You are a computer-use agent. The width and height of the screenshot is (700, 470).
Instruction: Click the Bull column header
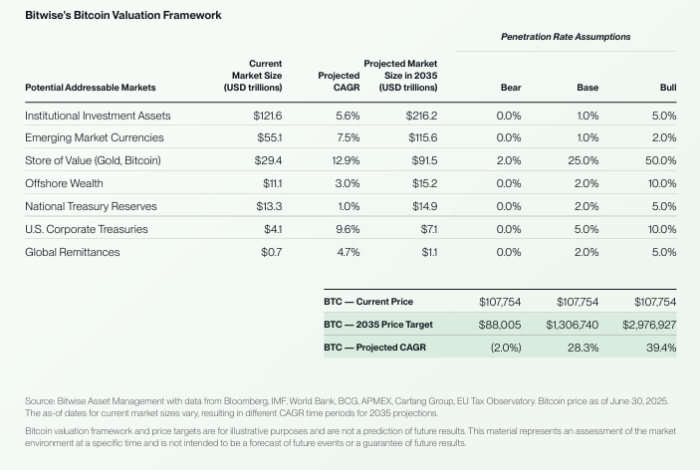pyautogui.click(x=668, y=88)
